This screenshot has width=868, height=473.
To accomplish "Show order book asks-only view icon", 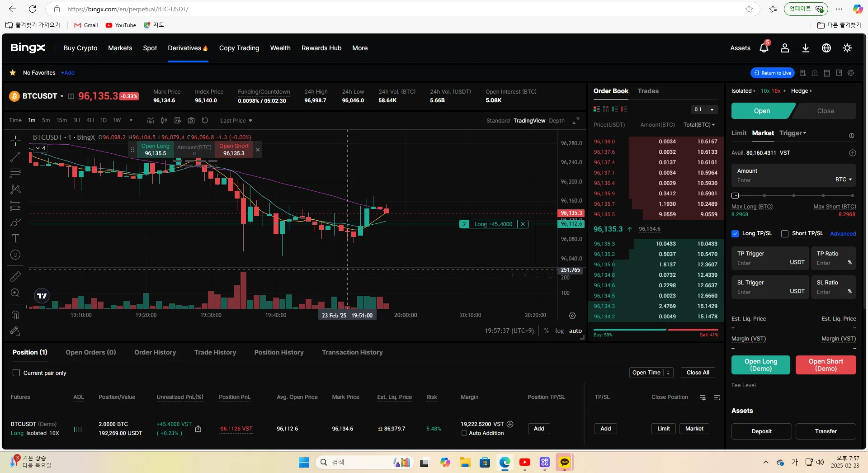I will coord(624,109).
